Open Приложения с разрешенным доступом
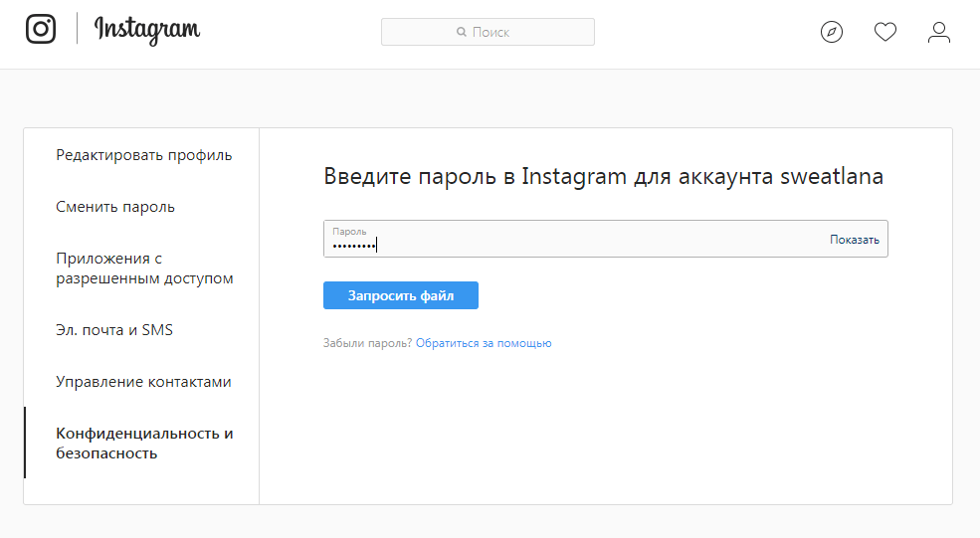This screenshot has width=980, height=538. [x=144, y=269]
